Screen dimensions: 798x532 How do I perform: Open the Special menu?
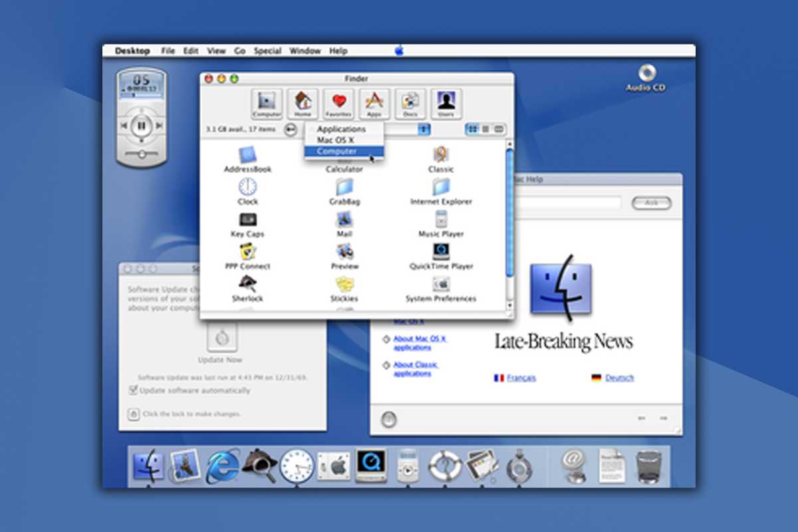(267, 51)
